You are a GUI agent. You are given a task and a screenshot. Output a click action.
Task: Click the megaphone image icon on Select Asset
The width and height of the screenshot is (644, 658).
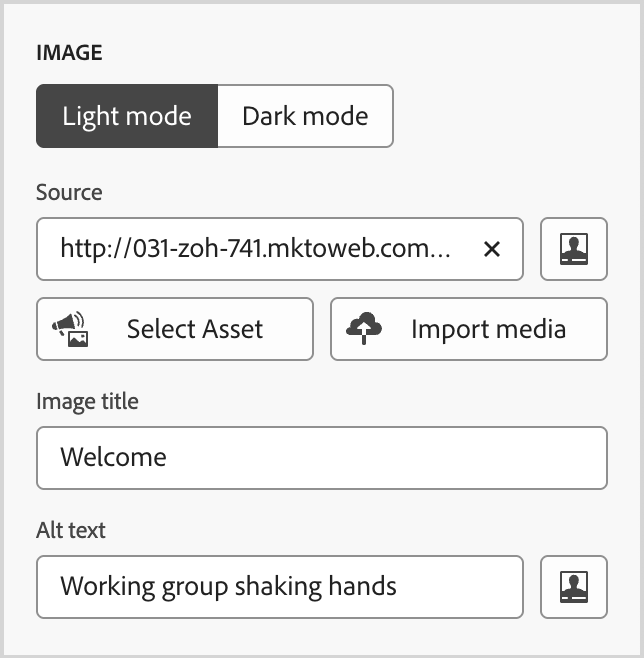(x=70, y=329)
